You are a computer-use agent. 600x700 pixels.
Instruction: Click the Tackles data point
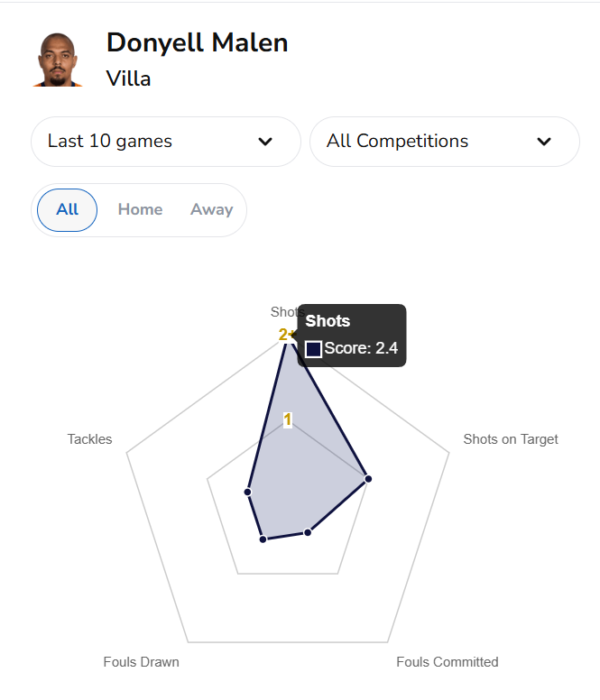(x=247, y=492)
